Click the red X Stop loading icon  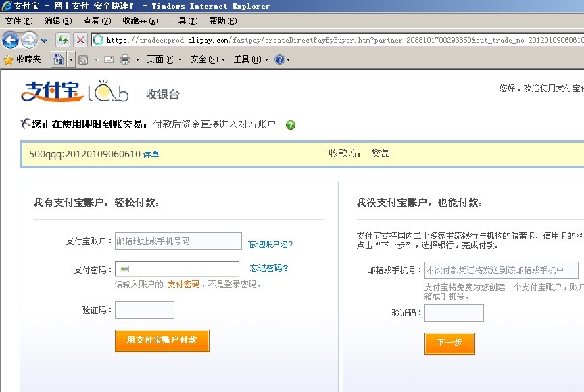pyautogui.click(x=80, y=40)
